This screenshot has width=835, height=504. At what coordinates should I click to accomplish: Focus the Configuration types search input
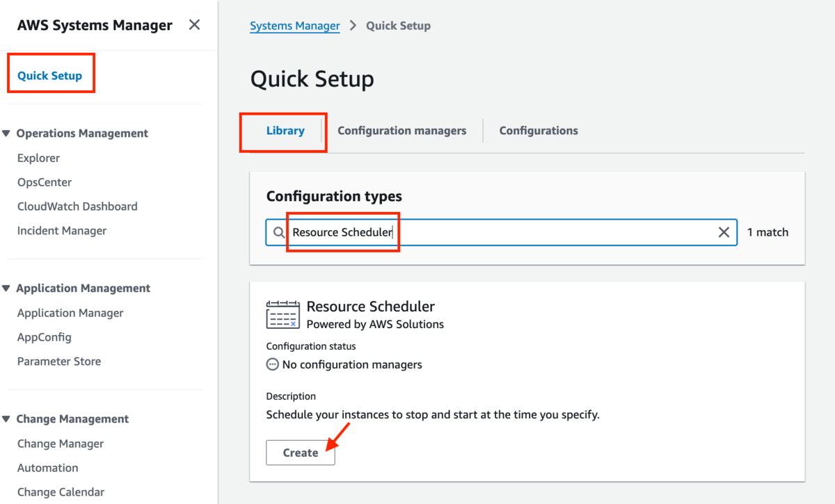(501, 232)
